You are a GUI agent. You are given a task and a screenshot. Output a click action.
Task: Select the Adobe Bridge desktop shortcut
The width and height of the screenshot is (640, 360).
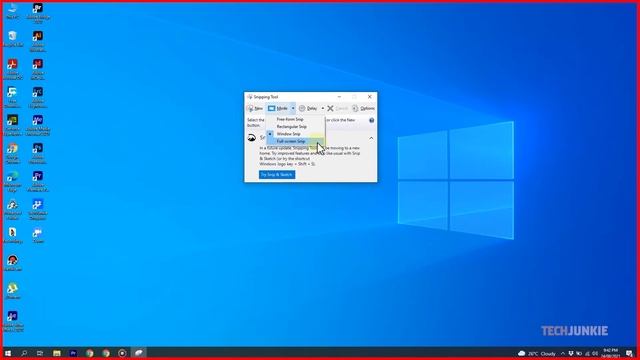point(38,13)
